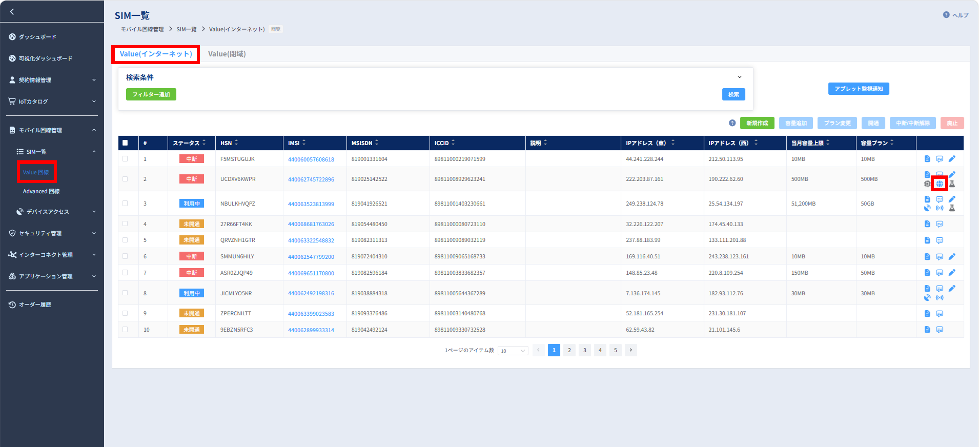980x447 pixels.
Task: Open the document icon for row 4
Action: pos(927,224)
